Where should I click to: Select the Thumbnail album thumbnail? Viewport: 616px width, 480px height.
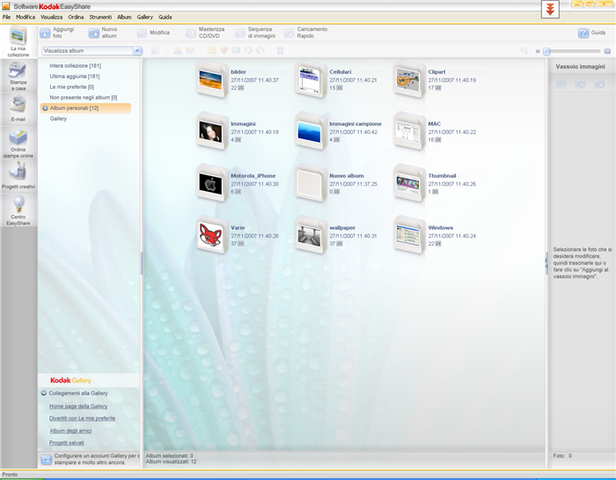tap(409, 183)
